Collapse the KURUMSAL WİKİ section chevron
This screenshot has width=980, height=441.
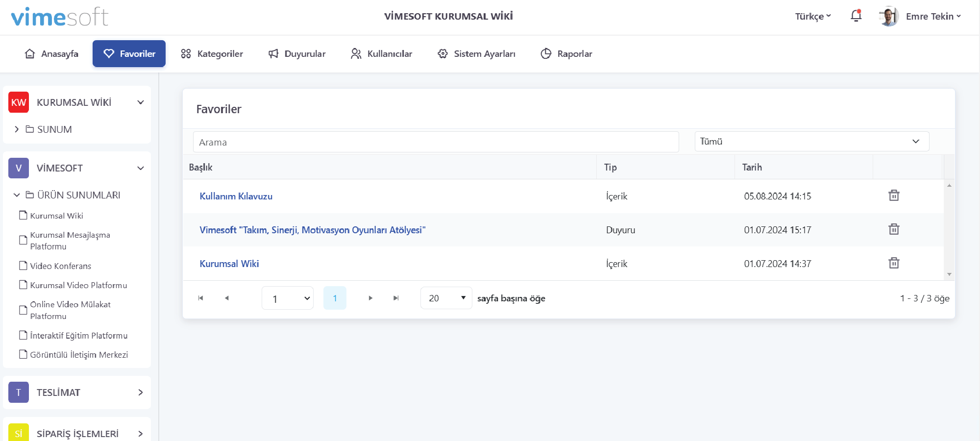141,102
